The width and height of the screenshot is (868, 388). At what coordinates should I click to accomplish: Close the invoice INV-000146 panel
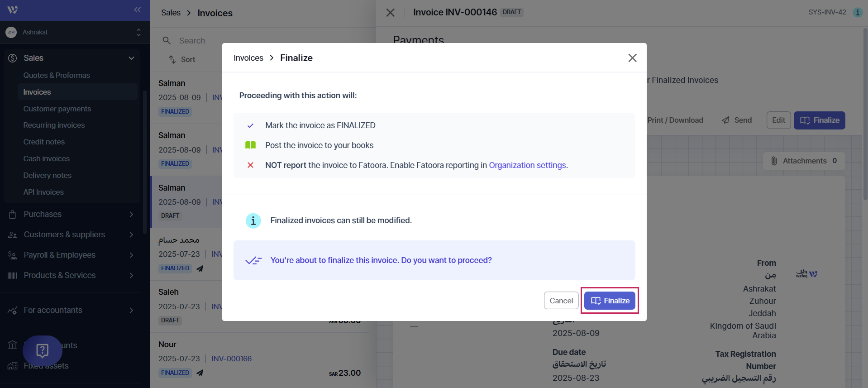tap(390, 13)
